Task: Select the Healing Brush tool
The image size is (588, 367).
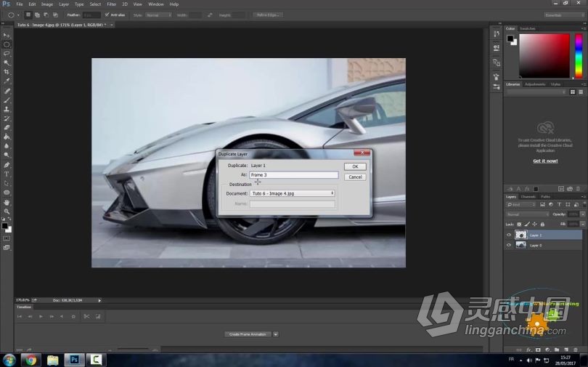Action: click(7, 91)
